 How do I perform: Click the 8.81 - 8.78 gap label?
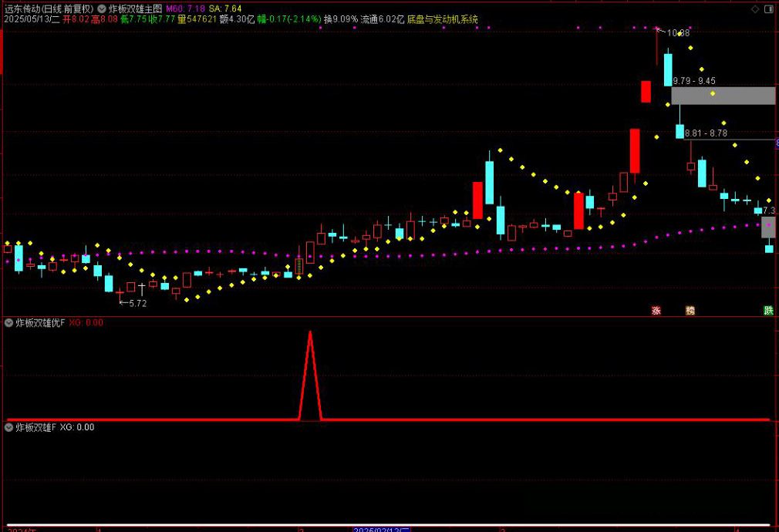[706, 133]
